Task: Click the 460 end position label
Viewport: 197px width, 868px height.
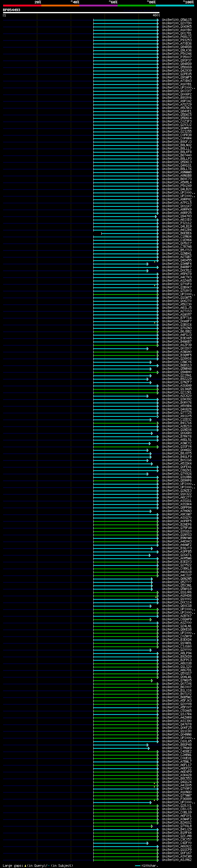Action: coord(155,15)
